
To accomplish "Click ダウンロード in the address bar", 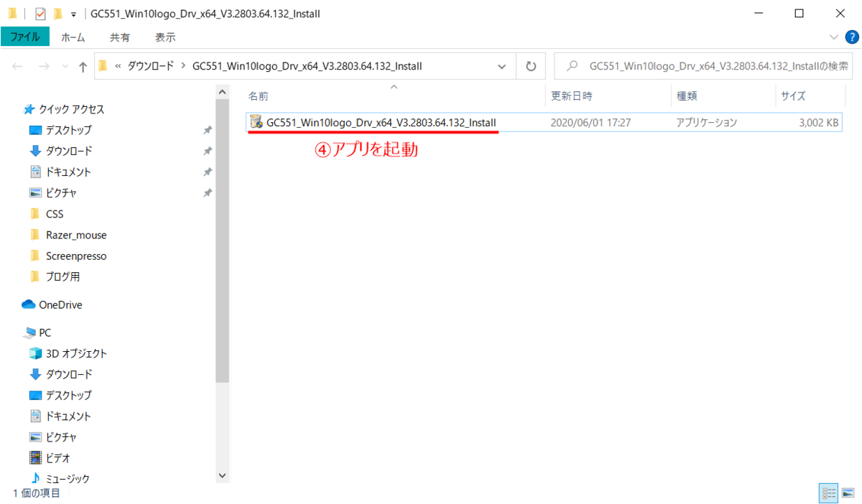I will click(x=151, y=66).
